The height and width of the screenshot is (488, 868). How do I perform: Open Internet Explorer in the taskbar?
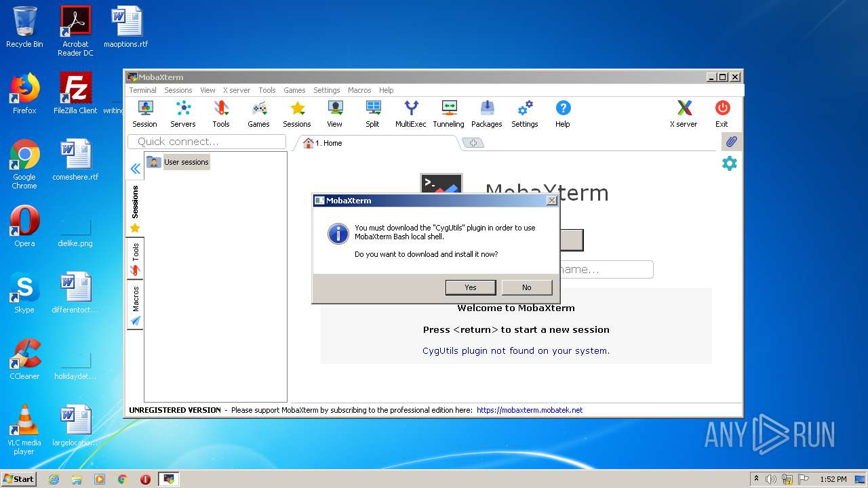click(x=54, y=479)
